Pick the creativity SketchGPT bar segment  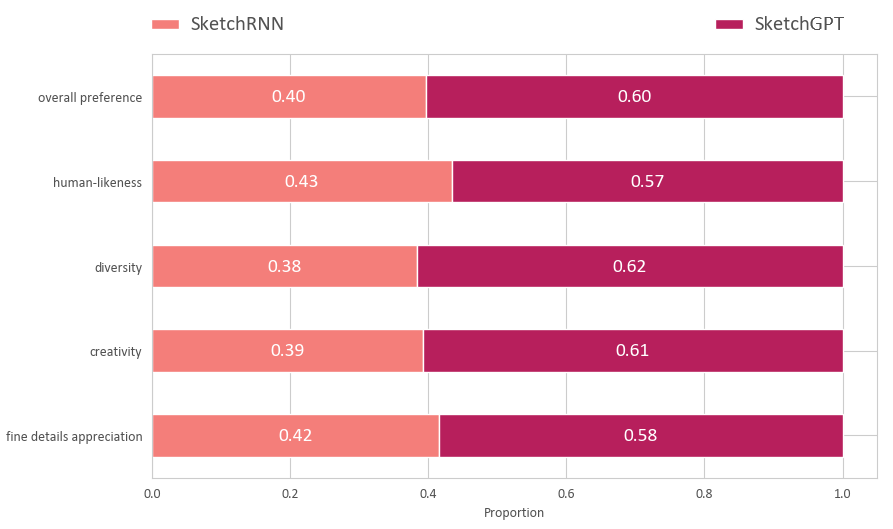click(x=632, y=351)
